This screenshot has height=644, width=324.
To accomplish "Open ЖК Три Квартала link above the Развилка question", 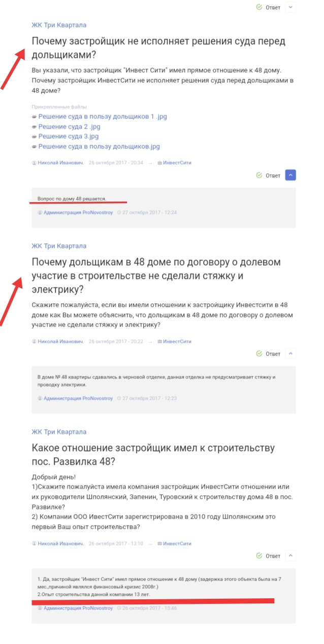I will coord(59,432).
